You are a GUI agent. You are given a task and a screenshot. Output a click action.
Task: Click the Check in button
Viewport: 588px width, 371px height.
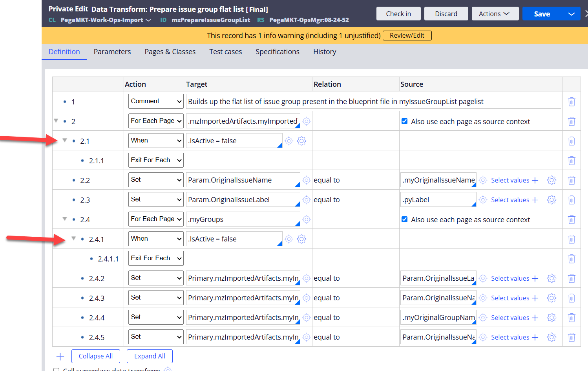398,14
